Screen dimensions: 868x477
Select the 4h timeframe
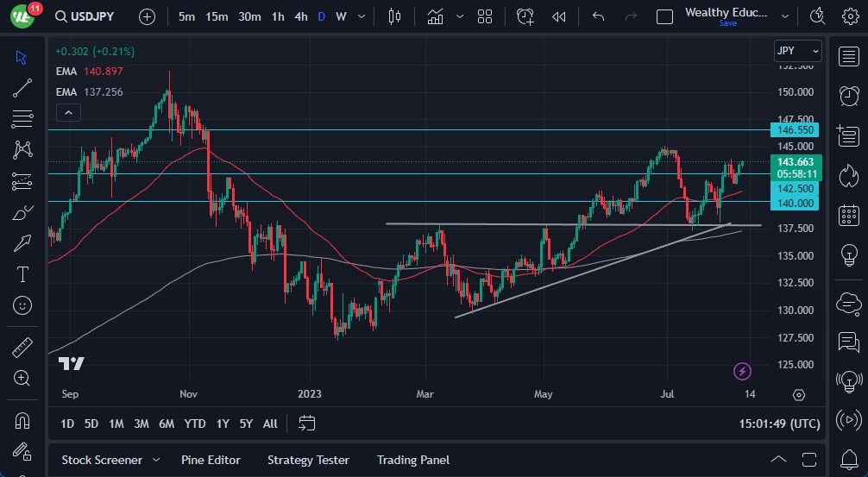point(300,16)
